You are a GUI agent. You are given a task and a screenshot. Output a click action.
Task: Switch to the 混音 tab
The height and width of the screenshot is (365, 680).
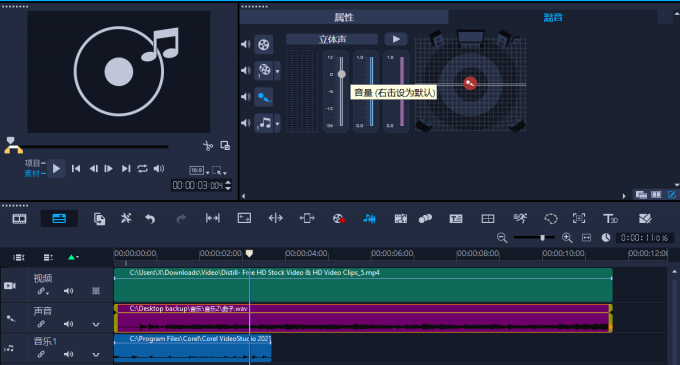tap(553, 17)
